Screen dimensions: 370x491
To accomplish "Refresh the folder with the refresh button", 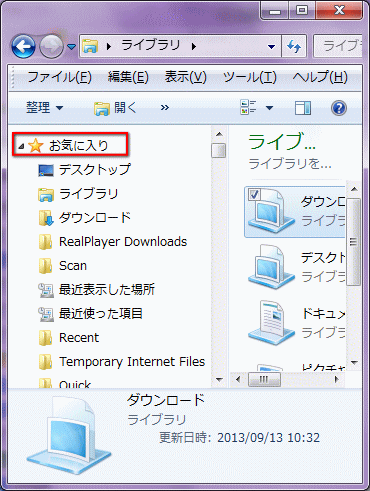I will 294,46.
